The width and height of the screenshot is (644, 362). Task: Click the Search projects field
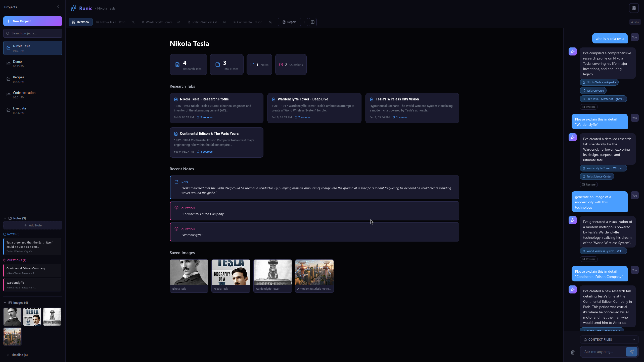coord(33,33)
